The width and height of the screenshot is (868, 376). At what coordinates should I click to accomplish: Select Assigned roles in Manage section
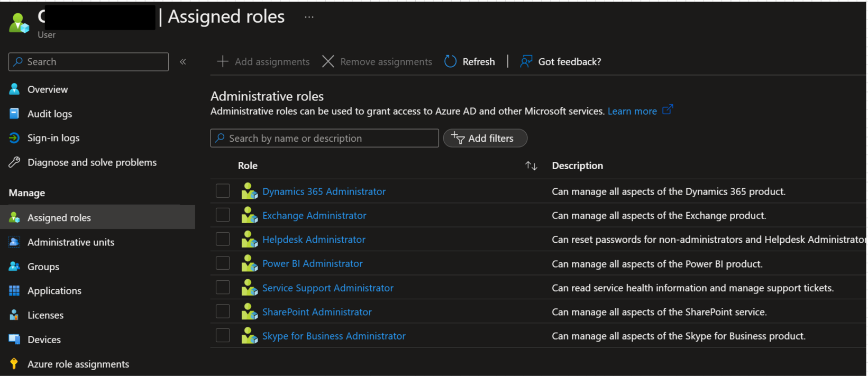click(x=97, y=217)
